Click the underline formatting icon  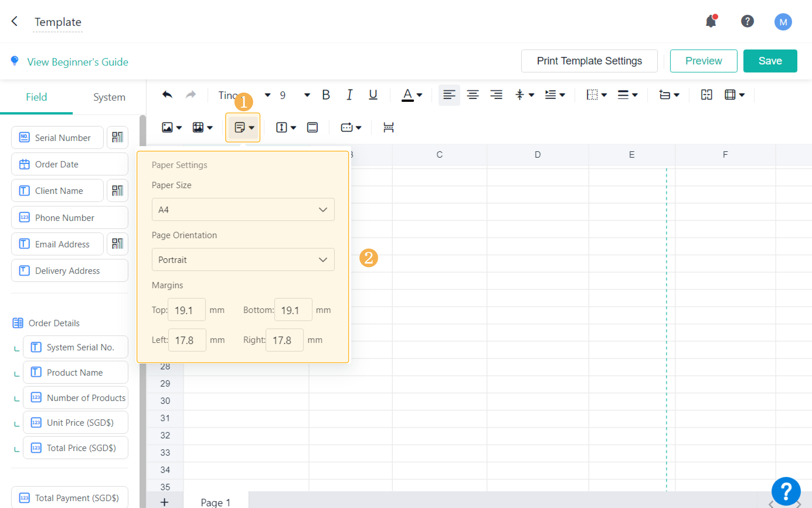click(373, 95)
